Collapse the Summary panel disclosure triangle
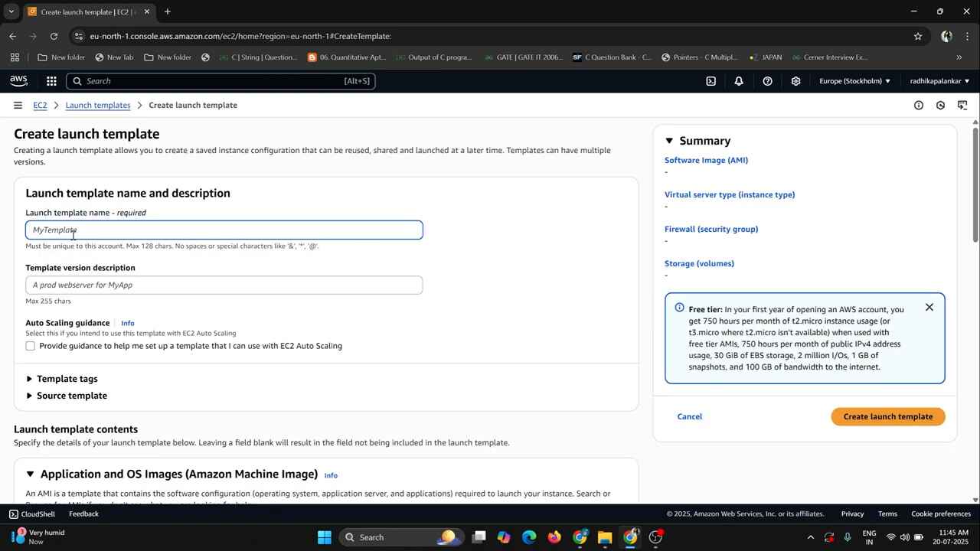Image resolution: width=980 pixels, height=551 pixels. 669,140
